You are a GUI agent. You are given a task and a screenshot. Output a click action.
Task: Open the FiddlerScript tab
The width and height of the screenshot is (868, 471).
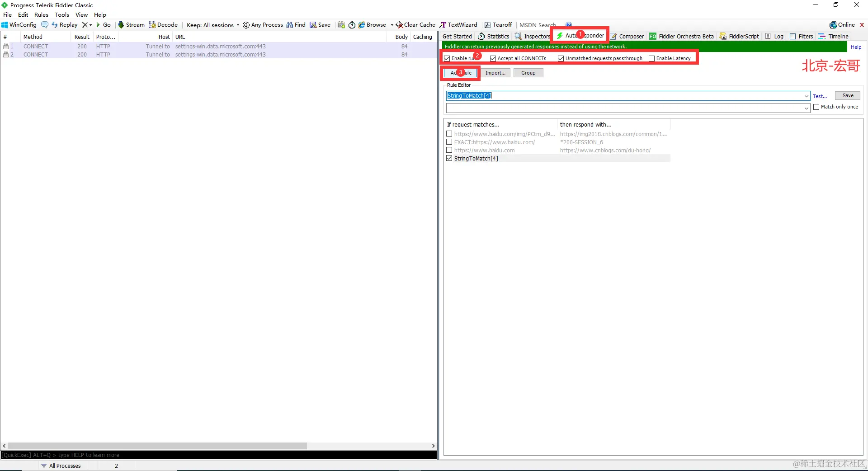click(x=739, y=36)
